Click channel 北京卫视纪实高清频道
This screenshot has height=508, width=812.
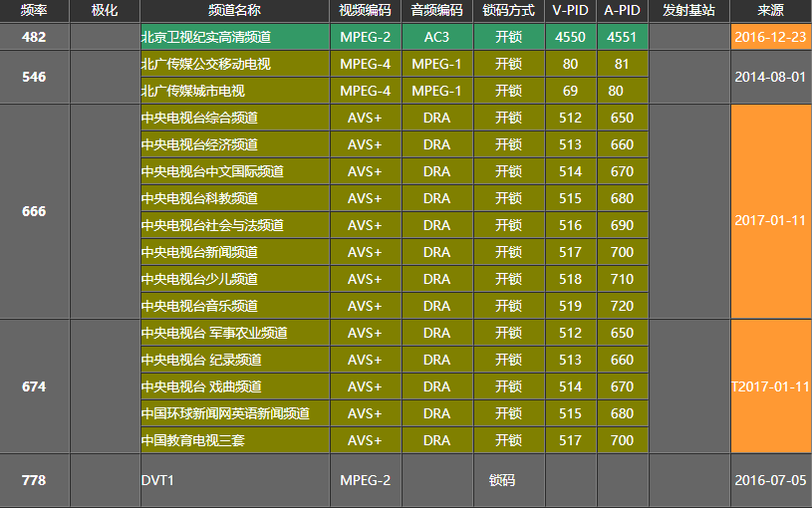(235, 37)
